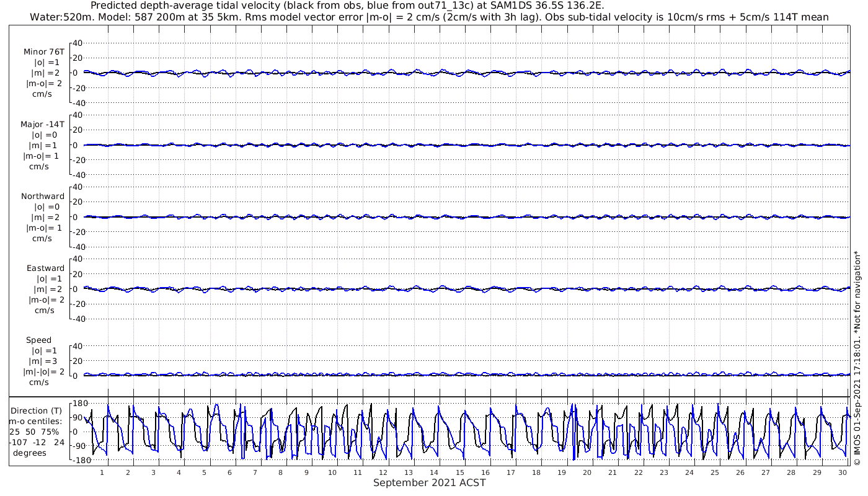Click 'degrees' under the centile values
The image size is (868, 496).
pos(30,453)
